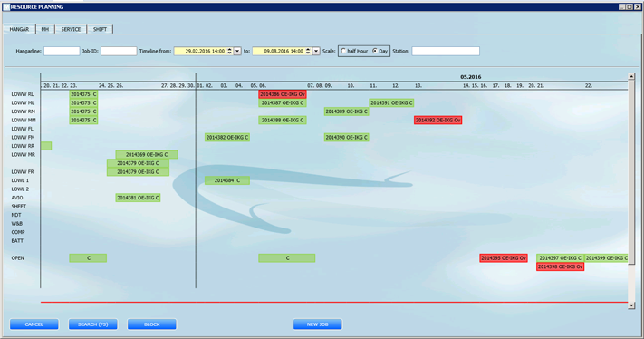Click the LOWW RL hangar row label

(23, 94)
